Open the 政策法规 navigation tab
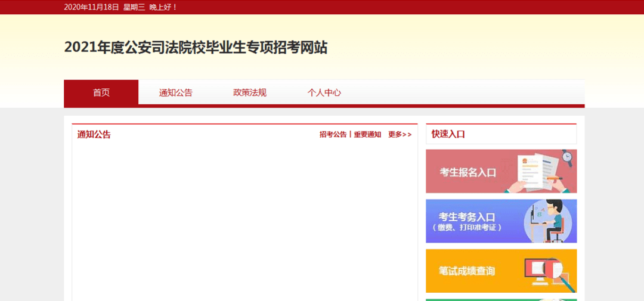Image resolution: width=644 pixels, height=301 pixels. click(x=250, y=92)
